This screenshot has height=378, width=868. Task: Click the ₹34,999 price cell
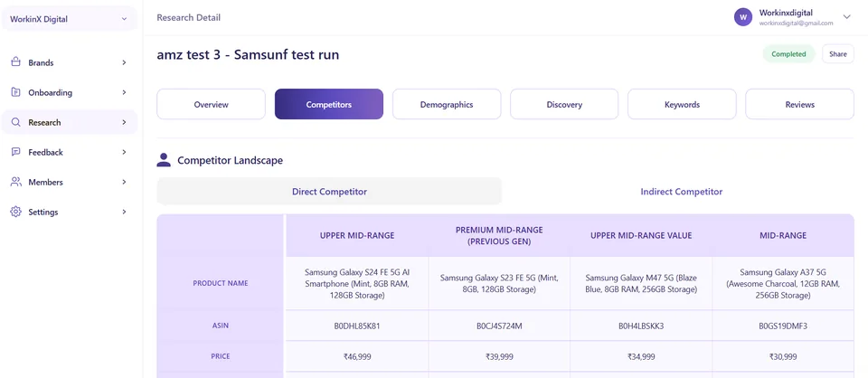(x=641, y=356)
